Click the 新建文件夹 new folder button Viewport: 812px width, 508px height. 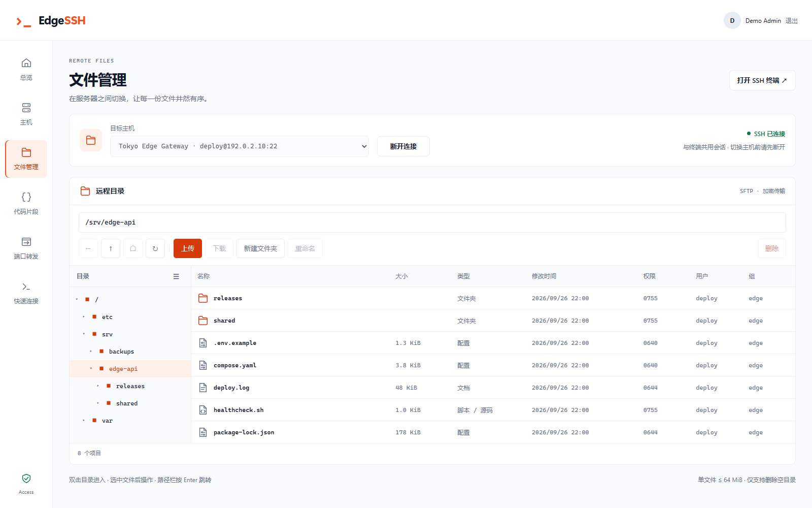point(260,248)
